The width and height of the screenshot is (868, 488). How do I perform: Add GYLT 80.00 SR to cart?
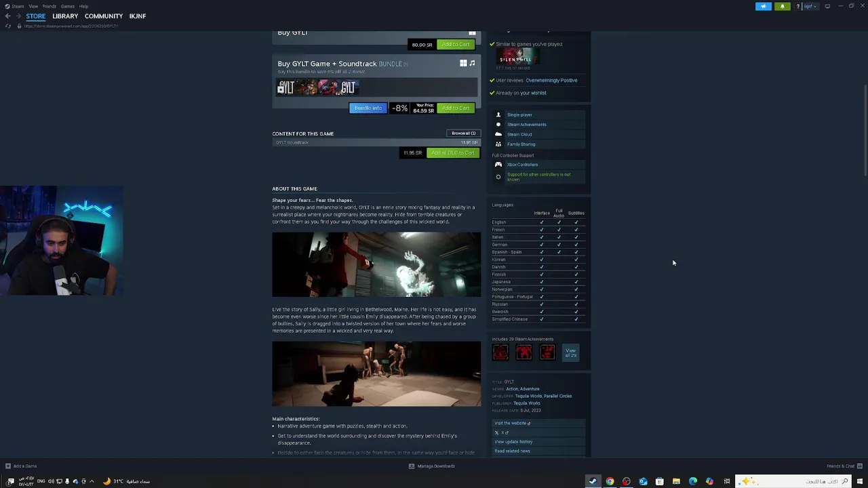pos(455,45)
